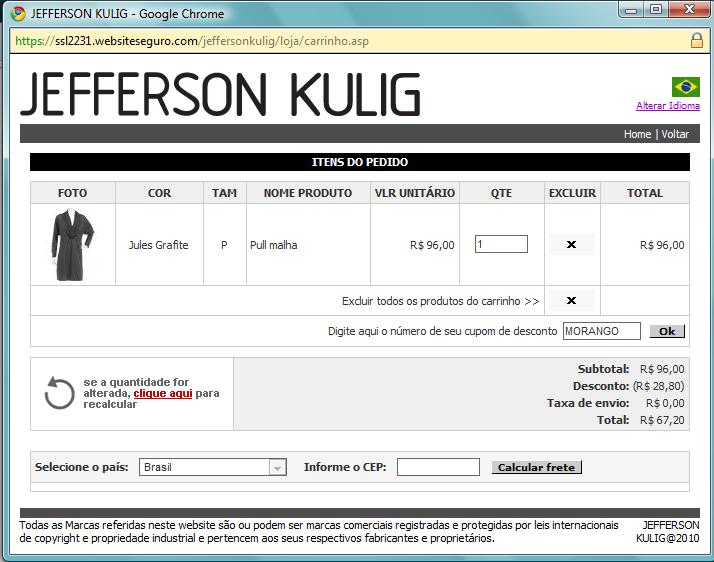
Task: Click the coupon field containing MORANGO
Action: (x=602, y=331)
